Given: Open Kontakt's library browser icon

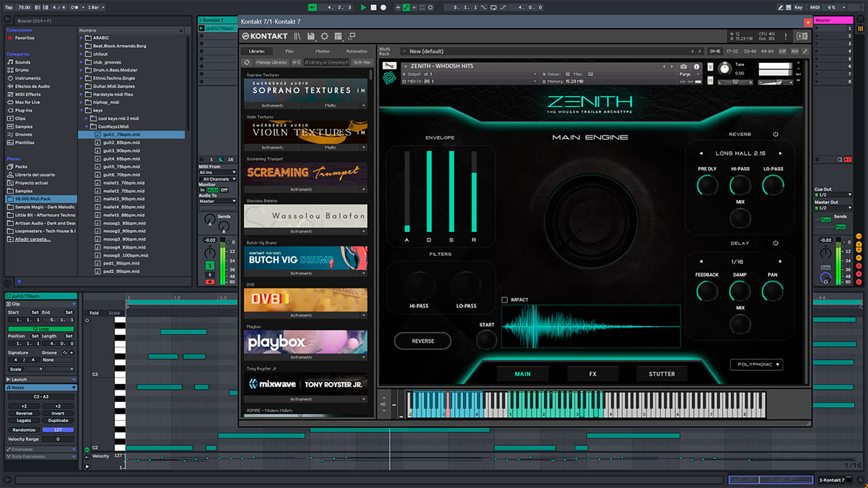Looking at the screenshot, I should (297, 36).
